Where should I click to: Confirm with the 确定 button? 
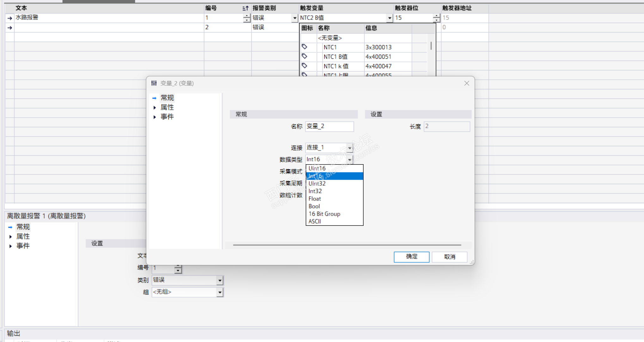pyautogui.click(x=411, y=256)
